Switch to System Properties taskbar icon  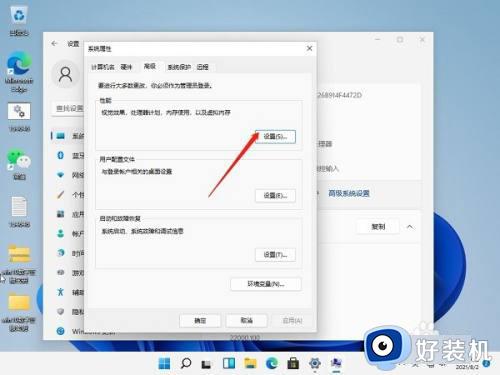(x=336, y=363)
